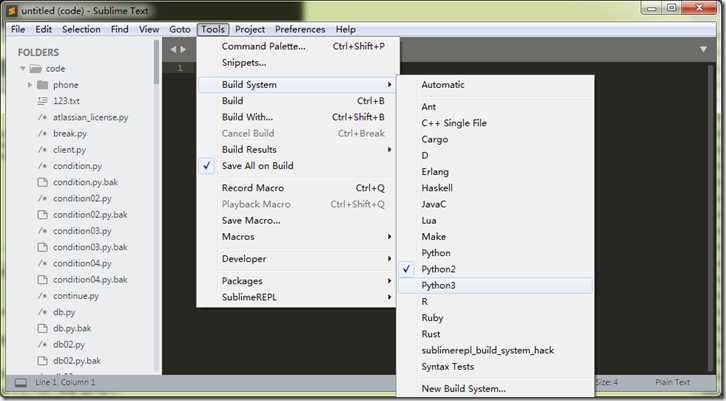This screenshot has width=726, height=401.
Task: Expand the Macros submenu
Action: pos(296,237)
